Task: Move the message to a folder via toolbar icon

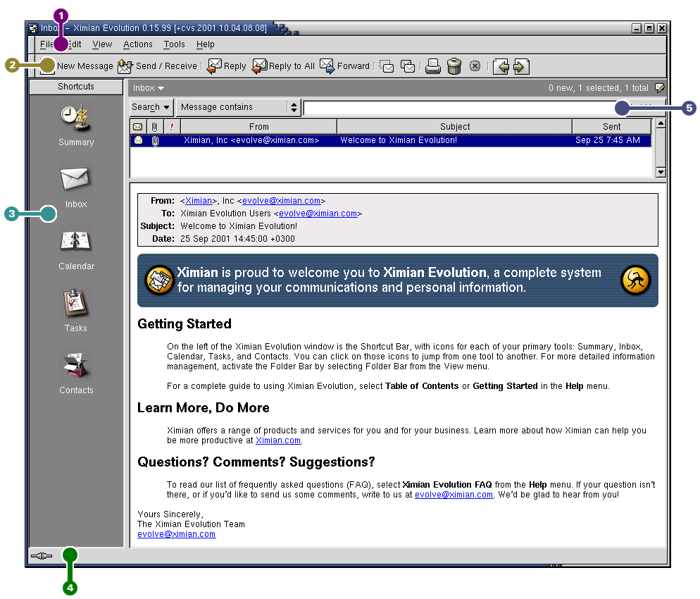Action: [387, 66]
